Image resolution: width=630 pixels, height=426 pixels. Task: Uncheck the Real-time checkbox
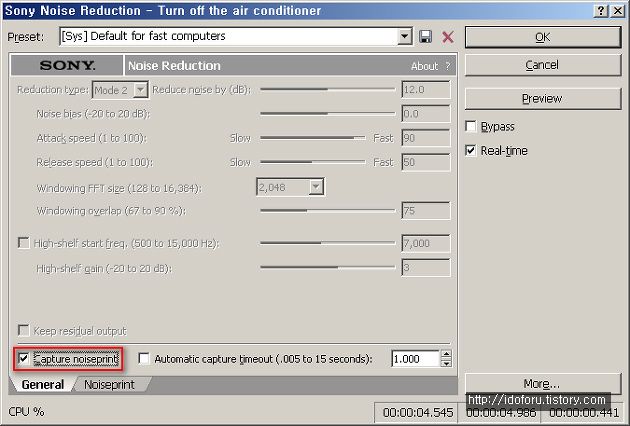470,150
